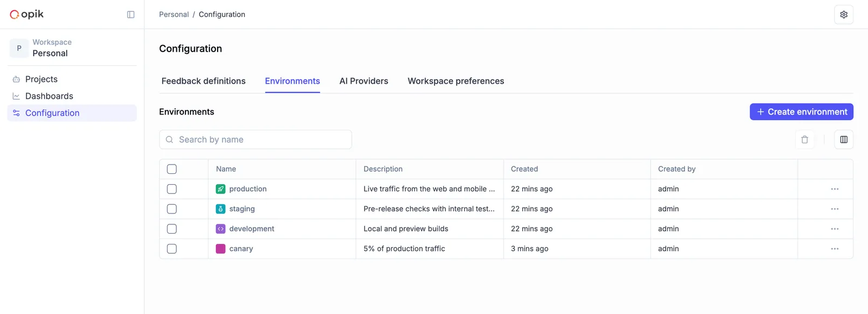The height and width of the screenshot is (314, 868).
Task: Click '5% of production traffic' description
Action: click(404, 249)
